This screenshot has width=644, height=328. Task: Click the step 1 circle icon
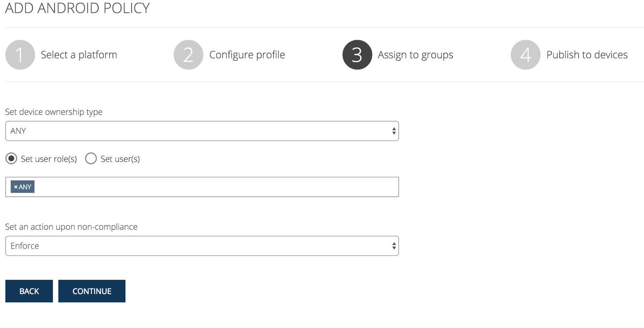point(20,55)
